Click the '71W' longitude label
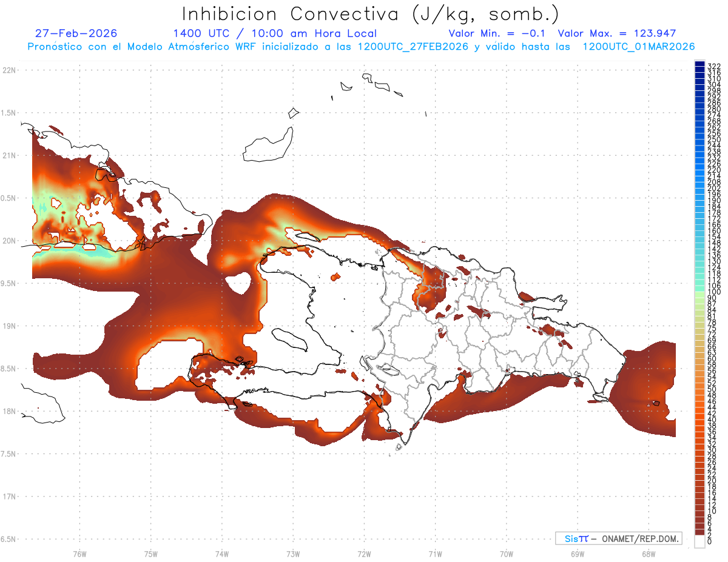This screenshot has height=562, width=728. [x=435, y=553]
